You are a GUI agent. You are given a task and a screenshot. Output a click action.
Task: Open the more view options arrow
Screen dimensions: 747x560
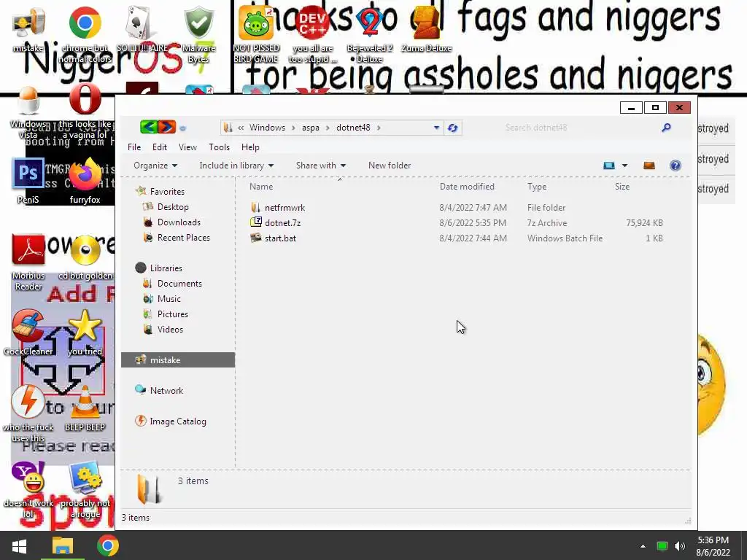(x=624, y=166)
